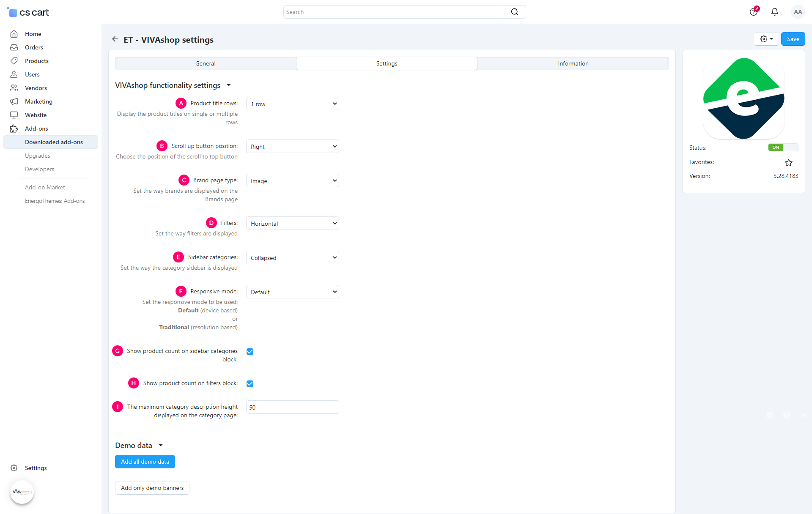
Task: Open the gear actions dropdown near Save
Action: click(766, 39)
